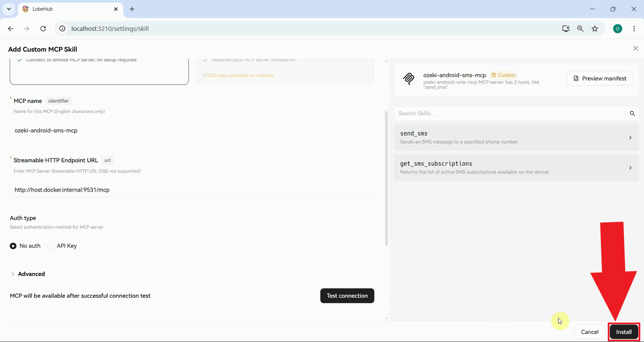Click the 'STDIO only available on desktop' notice
This screenshot has width=644, height=342.
(238, 75)
